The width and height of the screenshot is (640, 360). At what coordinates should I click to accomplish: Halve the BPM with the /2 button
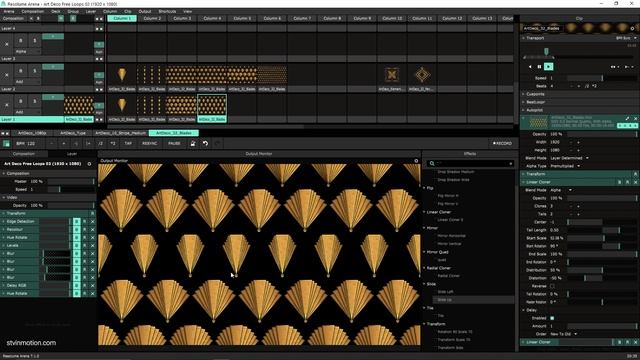pos(100,144)
